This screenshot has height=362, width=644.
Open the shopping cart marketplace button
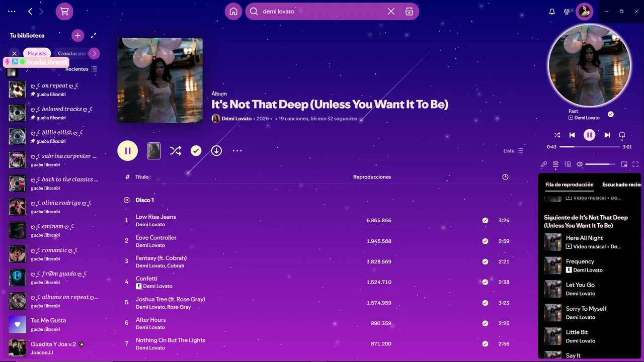pyautogui.click(x=64, y=11)
